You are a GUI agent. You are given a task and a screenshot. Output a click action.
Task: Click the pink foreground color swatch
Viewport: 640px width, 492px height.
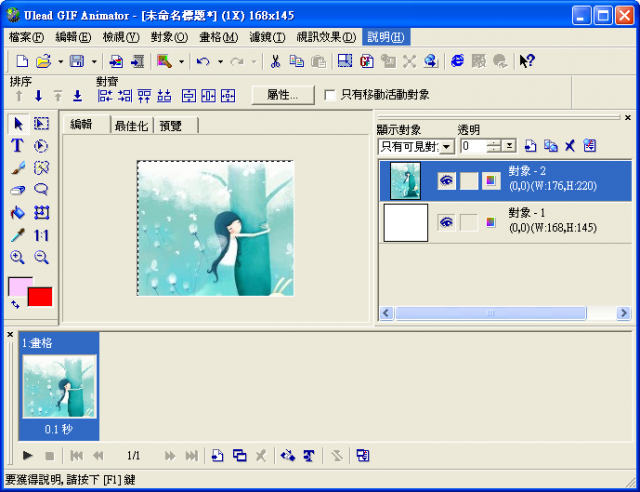[x=18, y=285]
